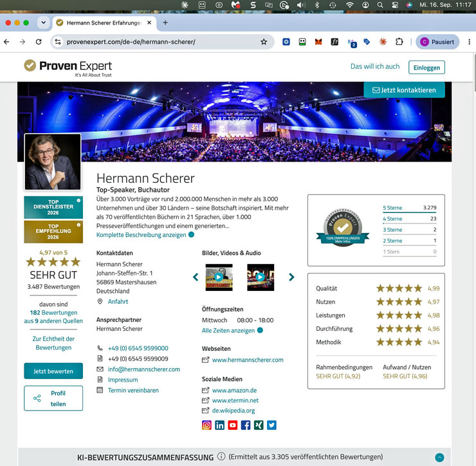
Task: Click the volume icon in menu bar
Action: [300, 5]
